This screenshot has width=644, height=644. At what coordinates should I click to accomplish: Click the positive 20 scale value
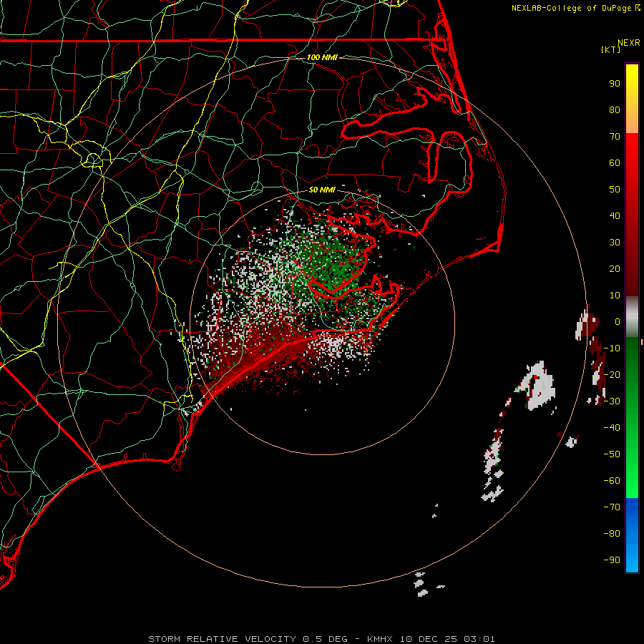coord(615,269)
